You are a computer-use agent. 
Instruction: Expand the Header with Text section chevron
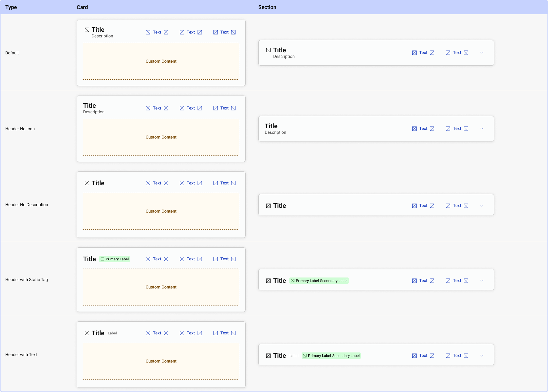coord(482,356)
